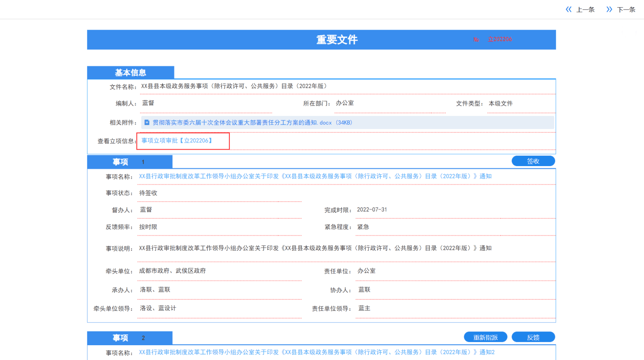644x360 pixels.
Task: Open 事项 1 name link ending 通知
Action: pos(315,176)
